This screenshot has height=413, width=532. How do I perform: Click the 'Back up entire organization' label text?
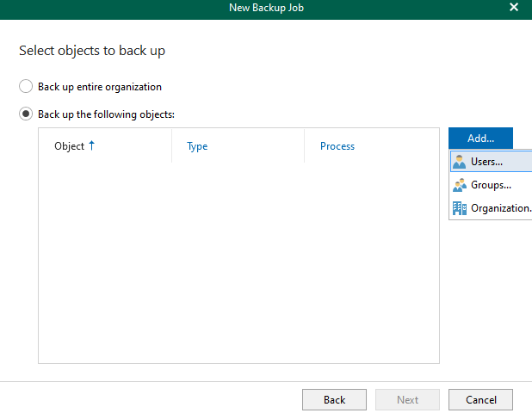click(x=100, y=87)
